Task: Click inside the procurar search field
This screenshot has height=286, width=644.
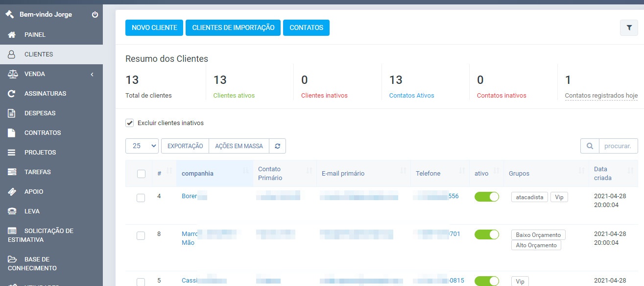Action: pyautogui.click(x=618, y=146)
